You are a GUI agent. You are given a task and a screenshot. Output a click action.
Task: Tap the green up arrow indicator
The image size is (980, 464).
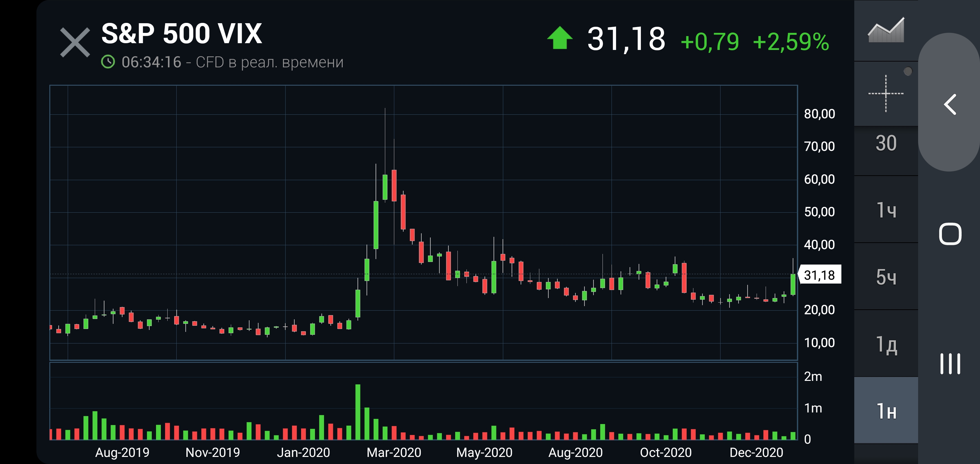[559, 38]
